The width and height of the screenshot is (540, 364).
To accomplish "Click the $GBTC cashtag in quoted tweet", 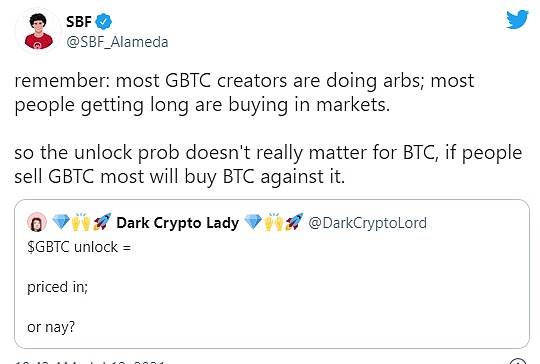I will [x=48, y=247].
